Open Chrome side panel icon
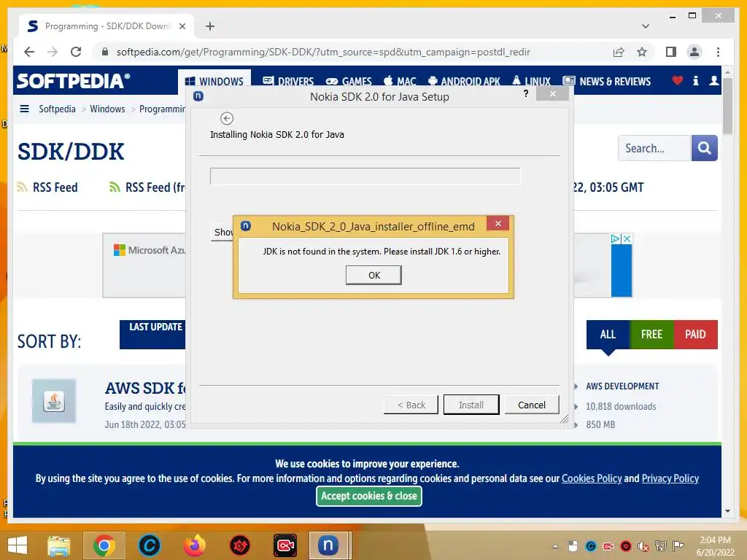The height and width of the screenshot is (560, 747). coord(671,52)
